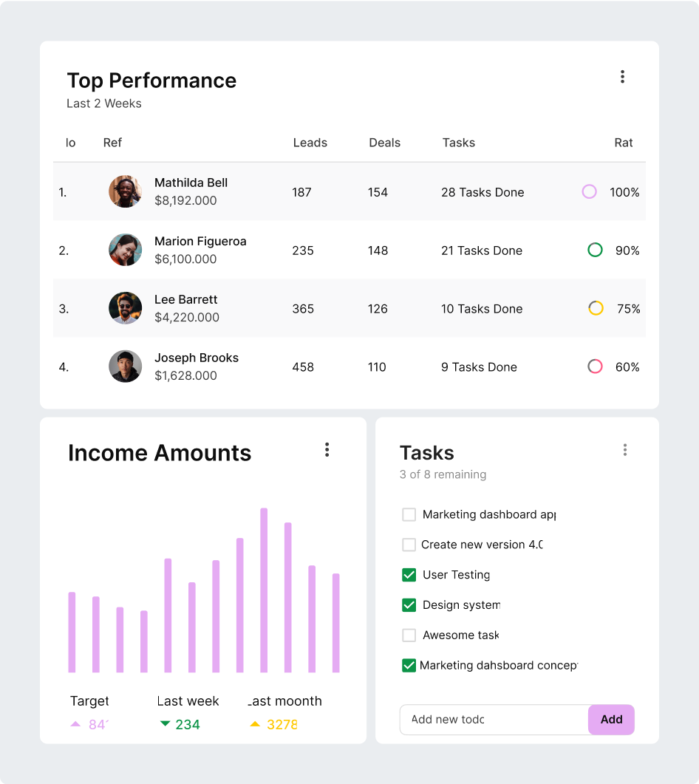This screenshot has height=784, width=699.
Task: Open the Top Performance options menu
Action: tap(622, 77)
